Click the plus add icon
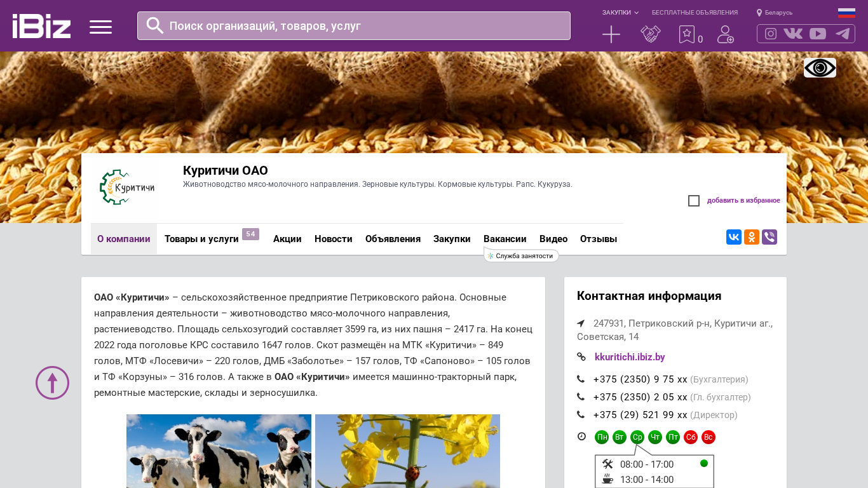This screenshot has height=488, width=868. tap(611, 34)
